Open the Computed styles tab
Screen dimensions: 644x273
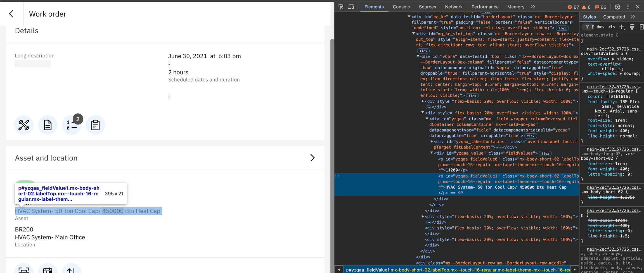(x=614, y=17)
